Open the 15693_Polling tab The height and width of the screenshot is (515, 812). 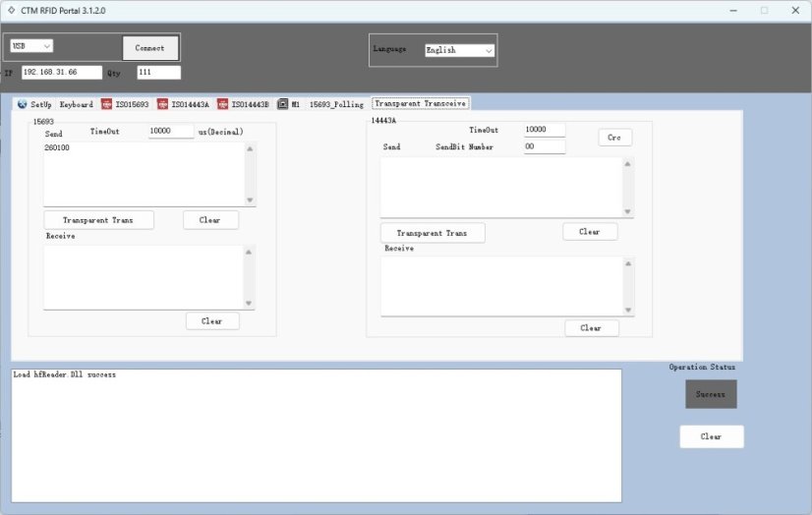pos(336,104)
